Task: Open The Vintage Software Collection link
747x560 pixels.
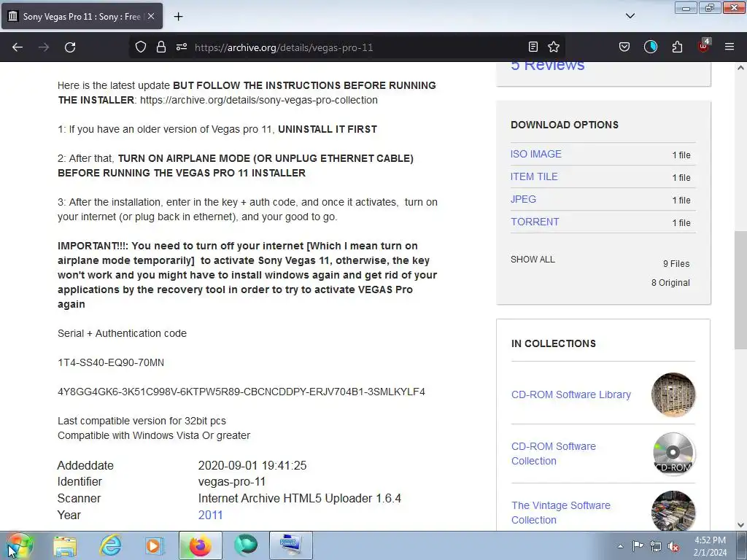Action: [x=561, y=513]
